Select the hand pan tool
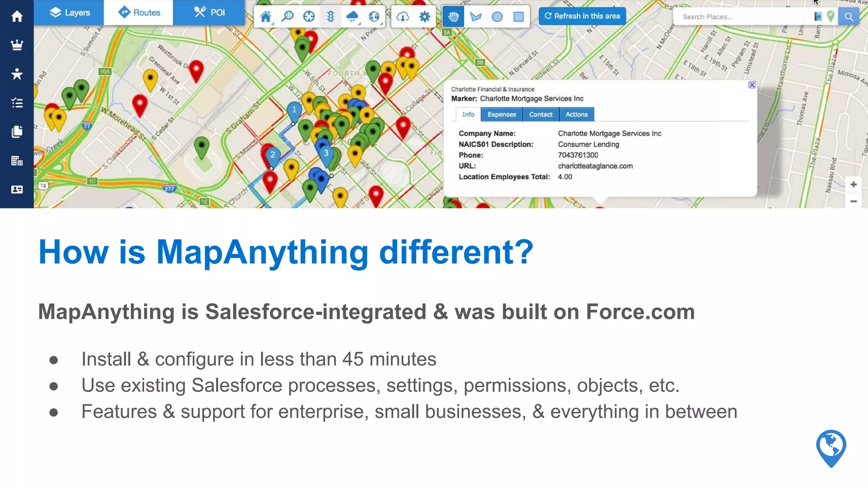 pos(453,17)
